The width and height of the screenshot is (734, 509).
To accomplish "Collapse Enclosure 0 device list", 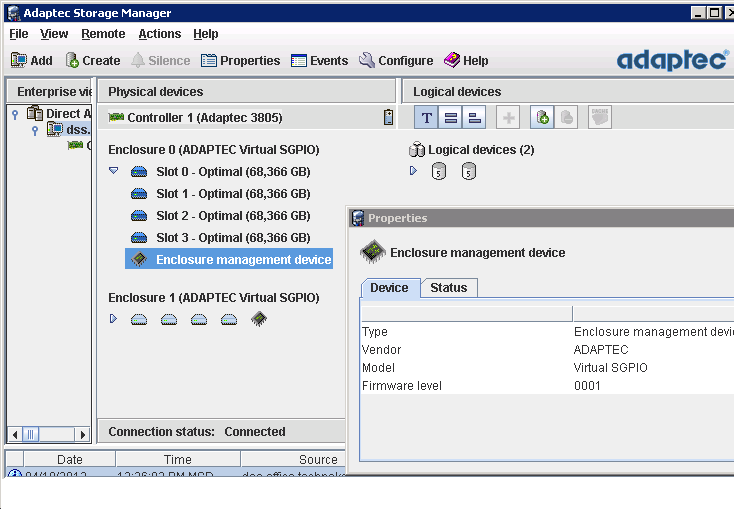I will pos(113,170).
